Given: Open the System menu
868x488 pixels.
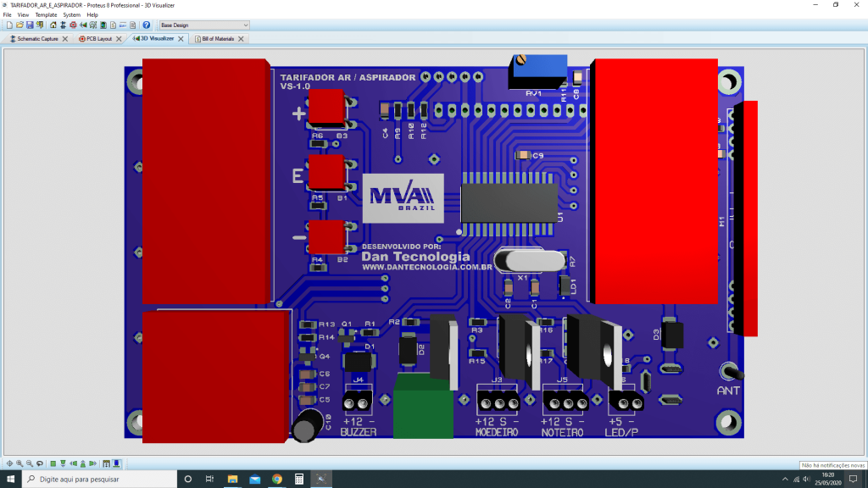Looking at the screenshot, I should pos(71,14).
